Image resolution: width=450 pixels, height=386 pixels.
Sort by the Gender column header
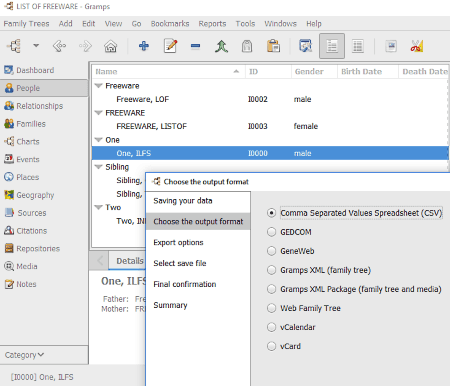[314, 71]
